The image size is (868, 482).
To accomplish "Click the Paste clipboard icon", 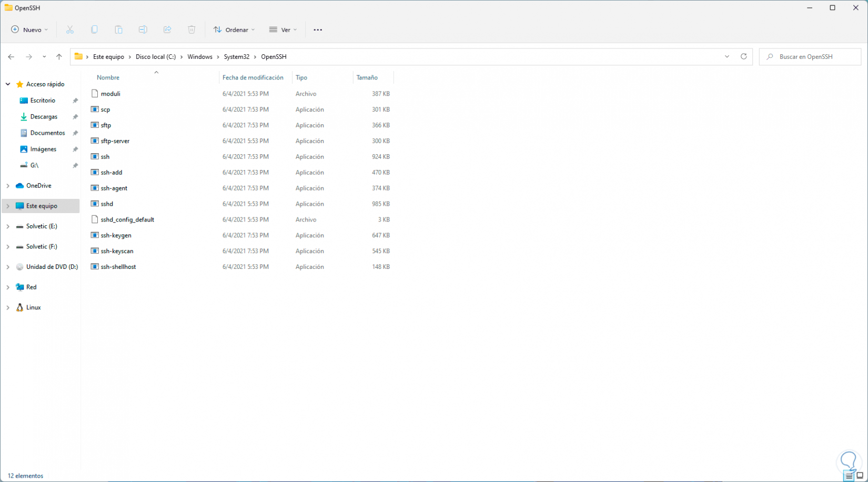I will [118, 29].
